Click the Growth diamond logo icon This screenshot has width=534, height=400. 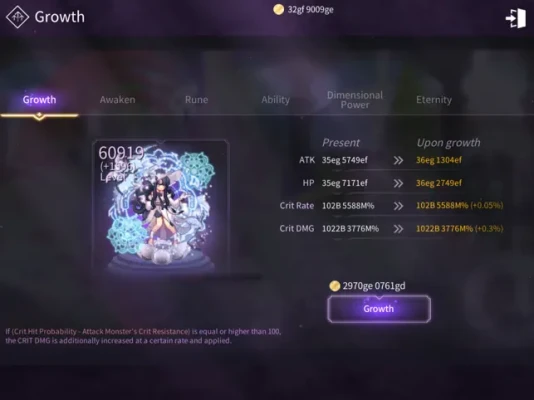[x=17, y=17]
